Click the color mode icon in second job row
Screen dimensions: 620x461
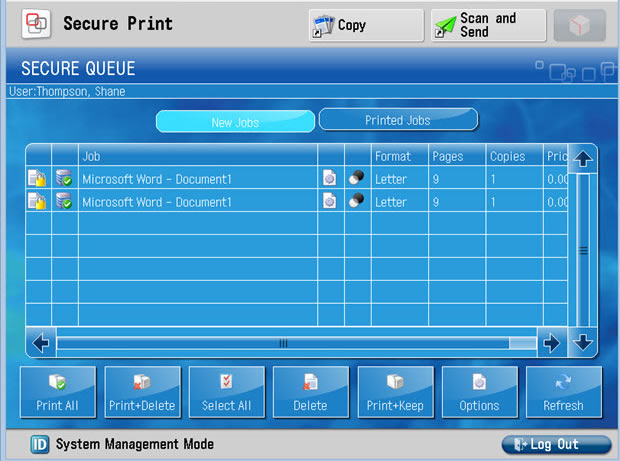click(x=357, y=201)
